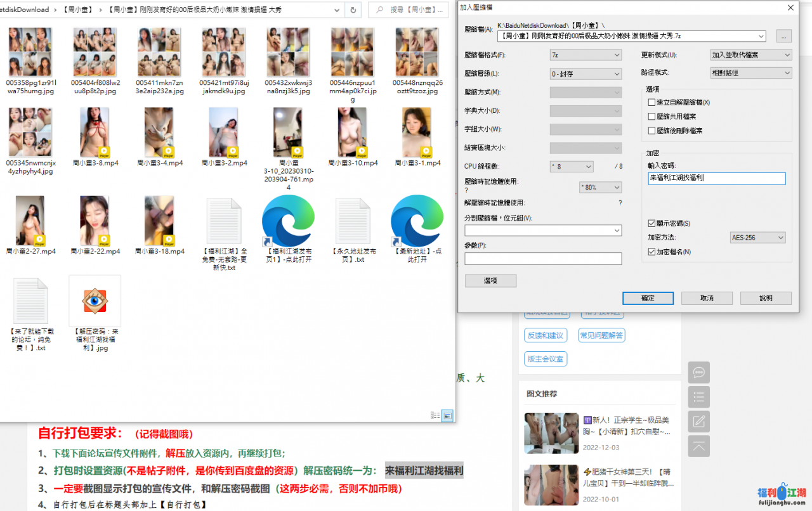Screen dimensions: 812x511
Task: Click the browse "..." button beside archive path
Action: 783,37
